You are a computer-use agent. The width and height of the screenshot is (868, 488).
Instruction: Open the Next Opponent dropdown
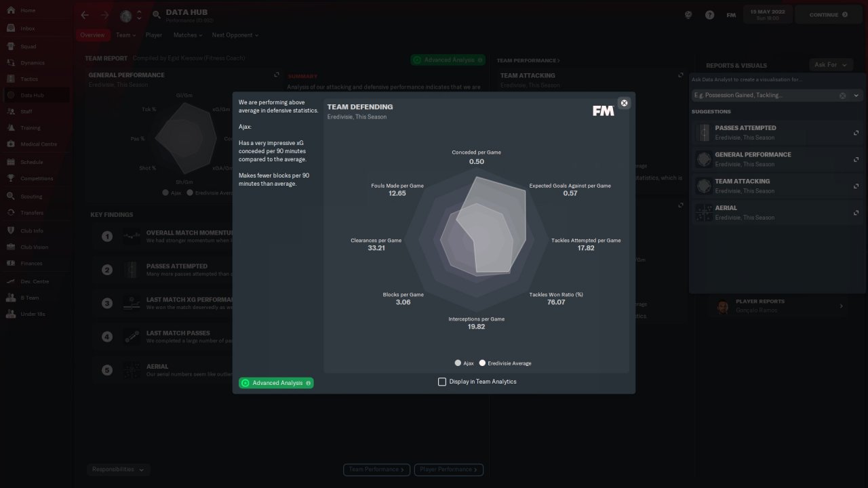pyautogui.click(x=235, y=35)
